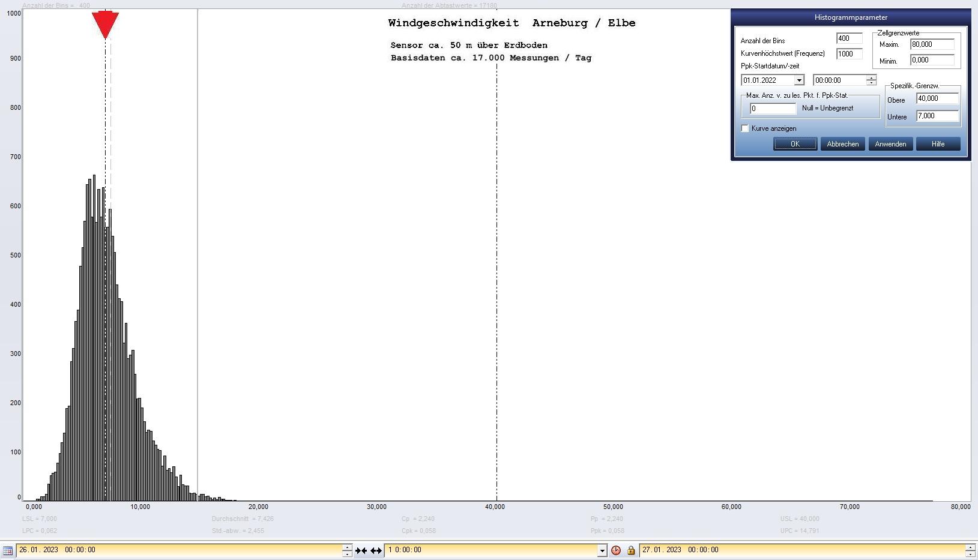This screenshot has width=978, height=560.
Task: Click the red triangle marker on histogram
Action: (105, 24)
